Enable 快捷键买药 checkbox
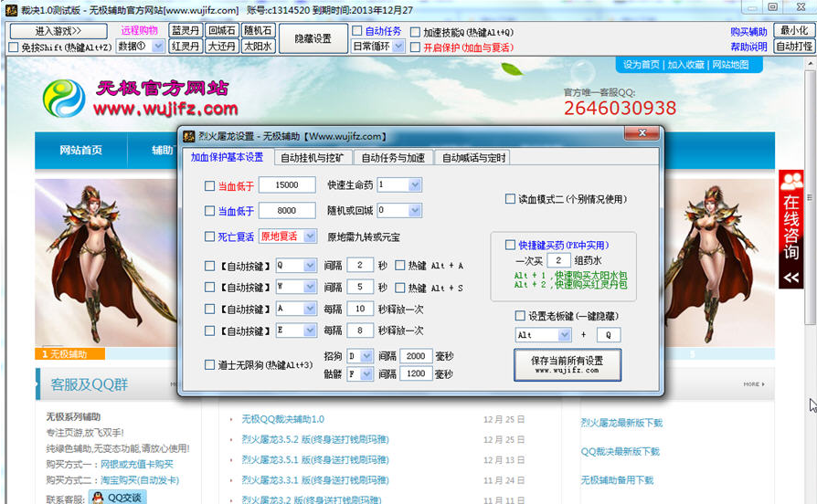Image resolution: width=817 pixels, height=504 pixels. point(510,245)
